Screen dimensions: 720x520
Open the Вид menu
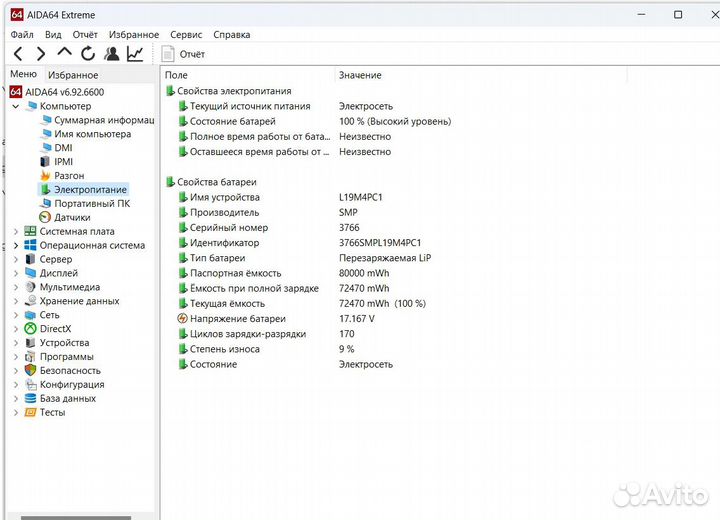pos(53,34)
